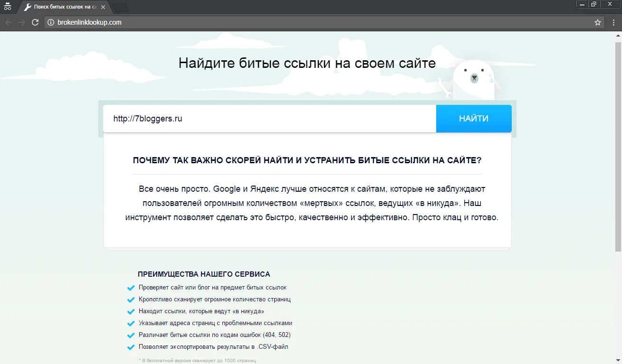Click checkmark beside Кропотливо сканирует
Image resolution: width=622 pixels, height=364 pixels.
[x=131, y=300]
